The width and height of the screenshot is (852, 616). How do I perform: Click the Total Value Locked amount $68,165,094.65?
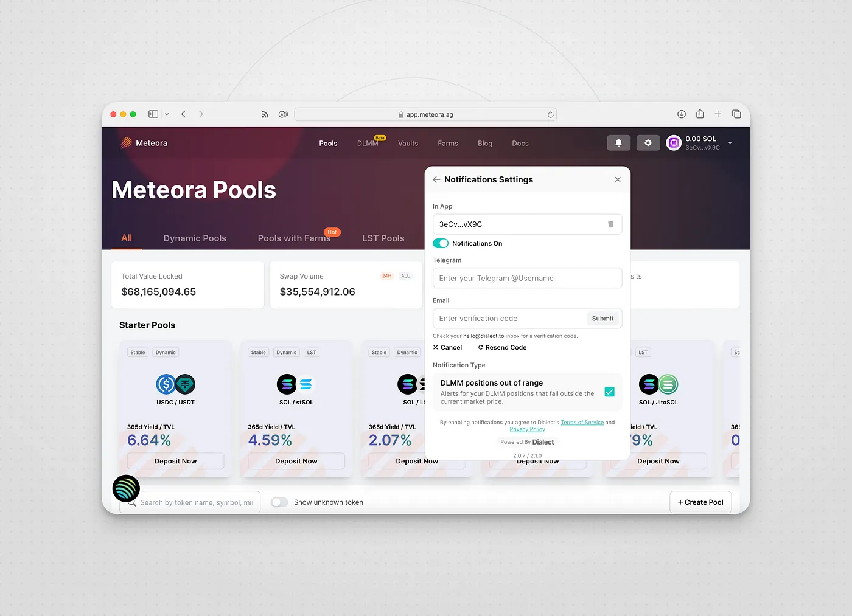158,292
